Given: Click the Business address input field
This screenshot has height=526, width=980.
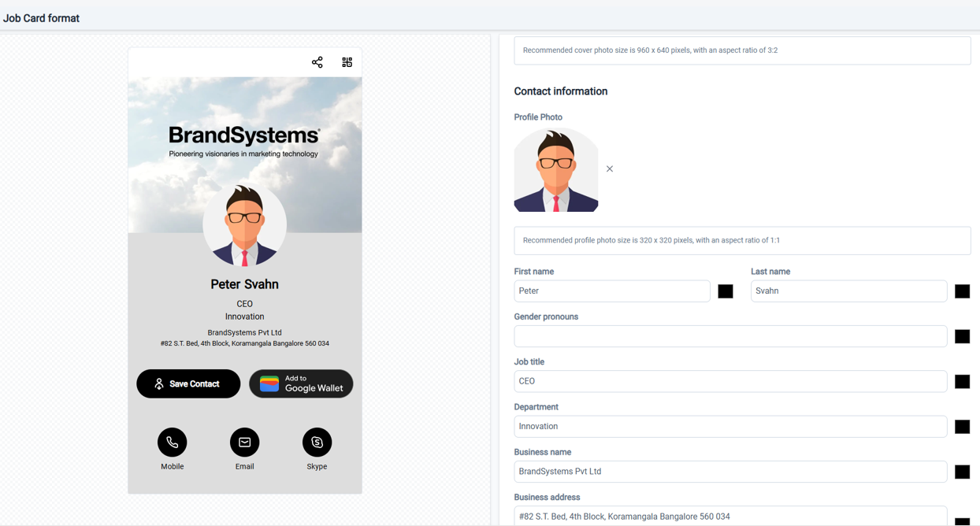Looking at the screenshot, I should click(x=729, y=516).
